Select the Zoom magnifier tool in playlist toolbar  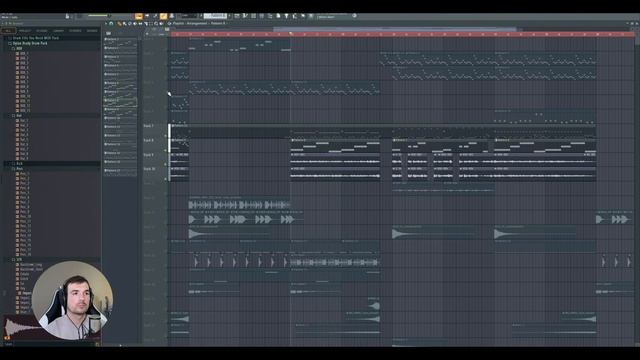156,24
